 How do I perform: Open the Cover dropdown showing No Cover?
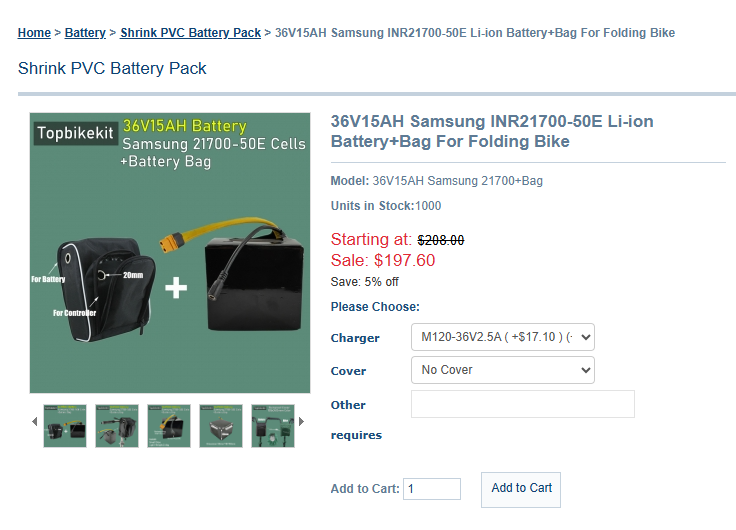tap(502, 370)
